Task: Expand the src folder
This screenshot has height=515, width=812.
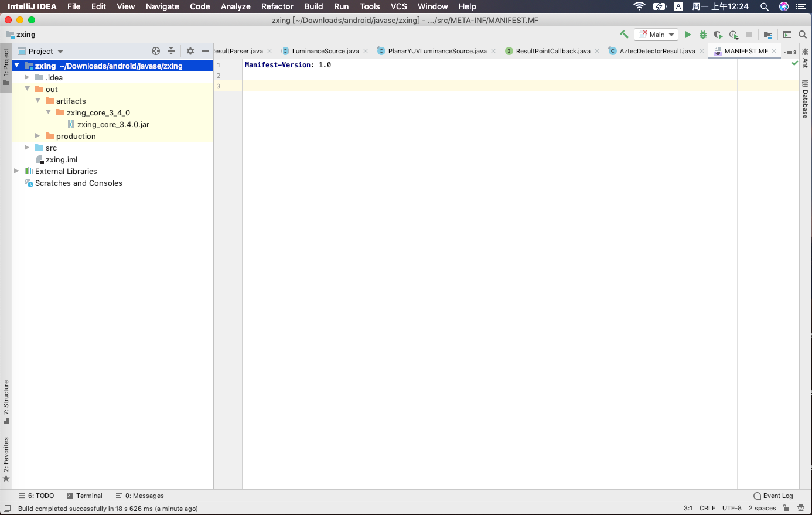Action: 27,148
